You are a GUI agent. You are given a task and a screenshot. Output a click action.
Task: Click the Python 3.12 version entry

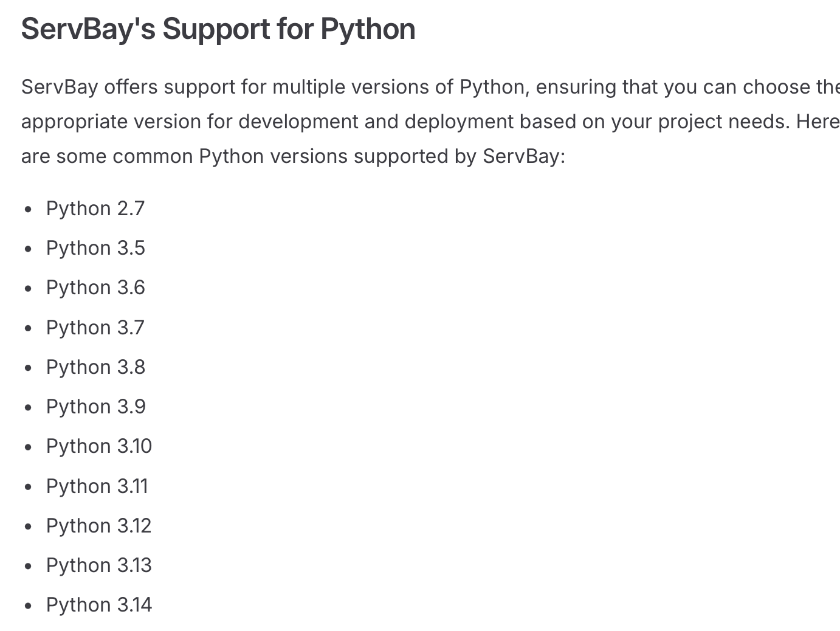(98, 526)
